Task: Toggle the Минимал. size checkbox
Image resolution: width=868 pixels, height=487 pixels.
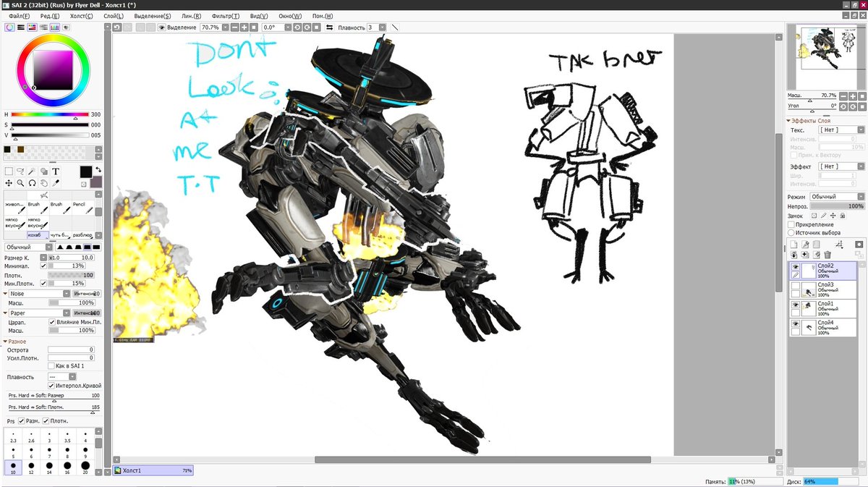Action: (x=43, y=266)
